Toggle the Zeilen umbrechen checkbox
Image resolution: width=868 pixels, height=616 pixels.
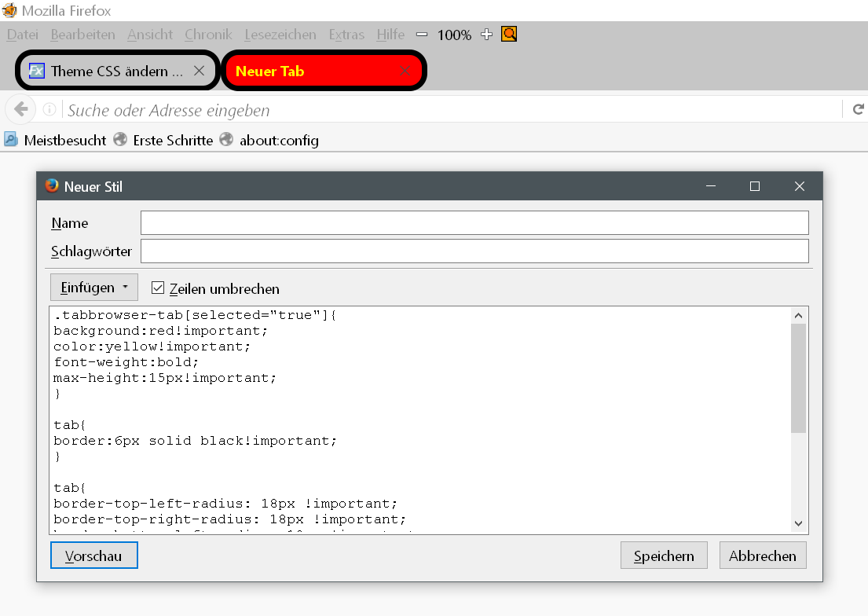click(x=158, y=288)
